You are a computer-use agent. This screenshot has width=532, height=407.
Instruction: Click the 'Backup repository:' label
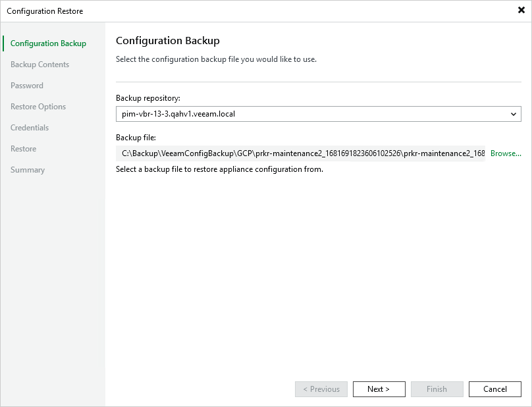[148, 98]
